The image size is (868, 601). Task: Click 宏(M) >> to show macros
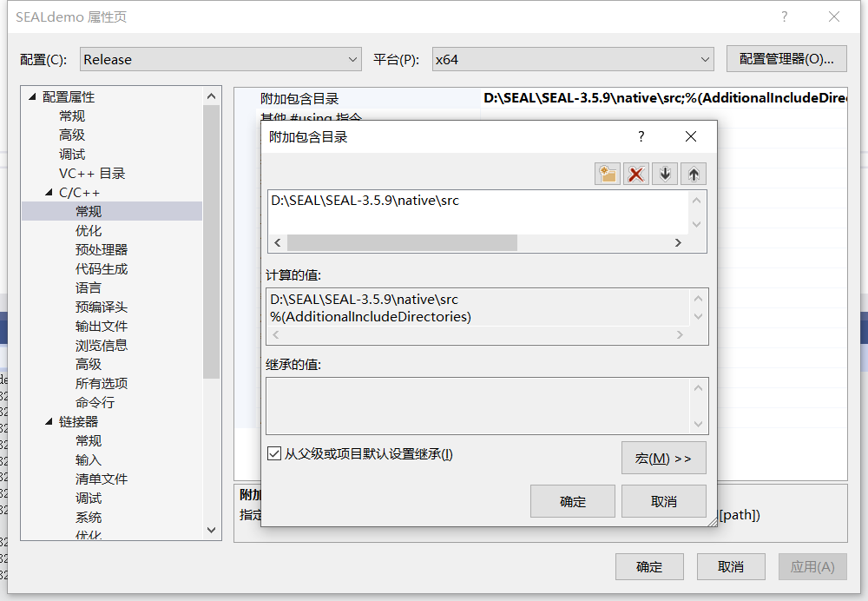(664, 458)
